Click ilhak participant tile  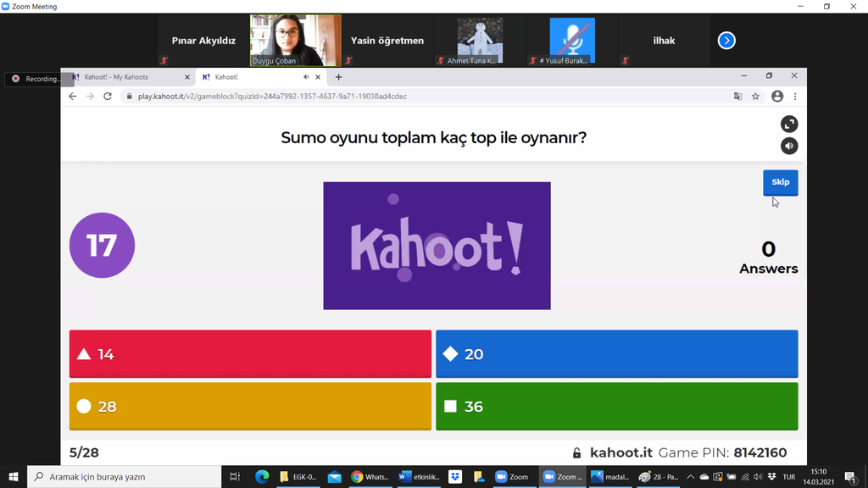point(664,41)
